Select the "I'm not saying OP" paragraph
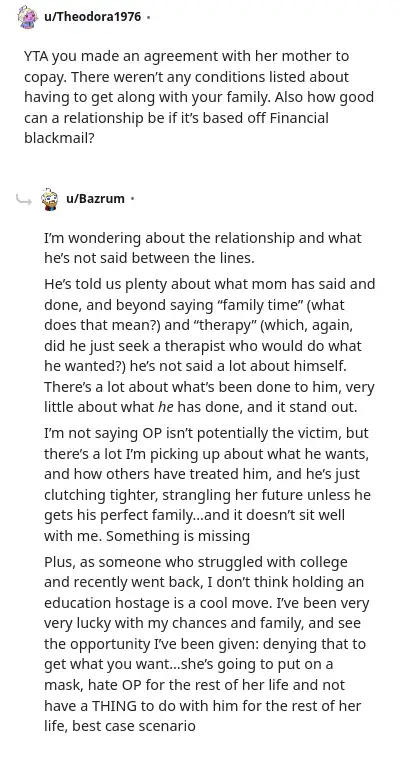The width and height of the screenshot is (400, 762). 208,484
